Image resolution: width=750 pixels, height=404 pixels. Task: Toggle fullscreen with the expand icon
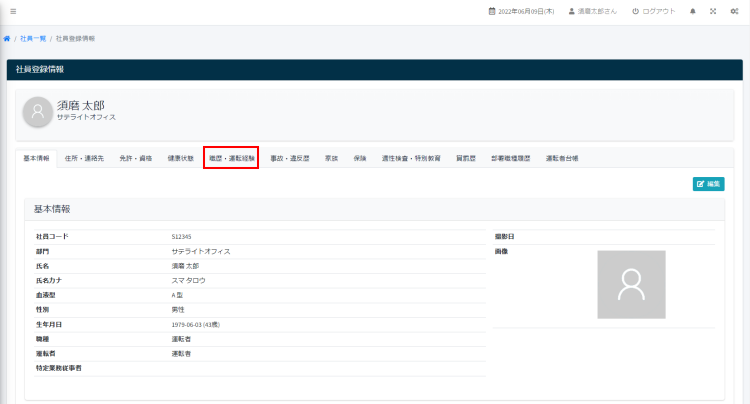pyautogui.click(x=713, y=11)
